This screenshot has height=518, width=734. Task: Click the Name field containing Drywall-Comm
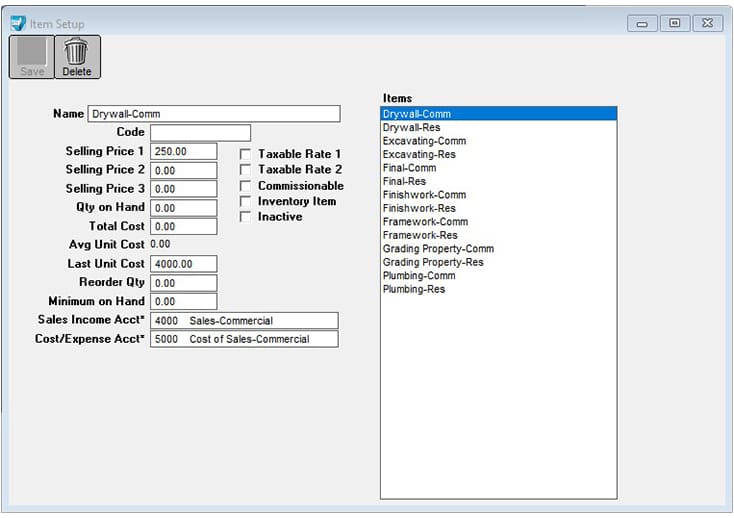(x=214, y=114)
